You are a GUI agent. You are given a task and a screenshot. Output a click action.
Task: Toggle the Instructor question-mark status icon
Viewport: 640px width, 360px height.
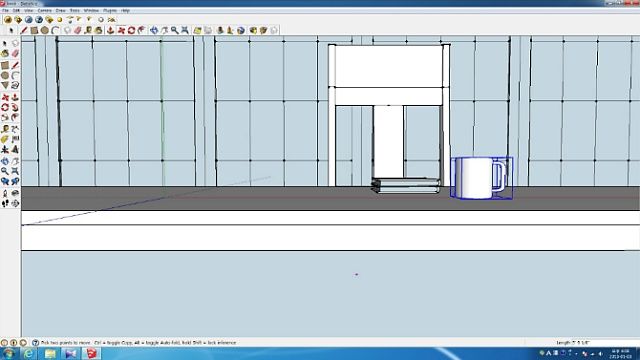pos(35,343)
